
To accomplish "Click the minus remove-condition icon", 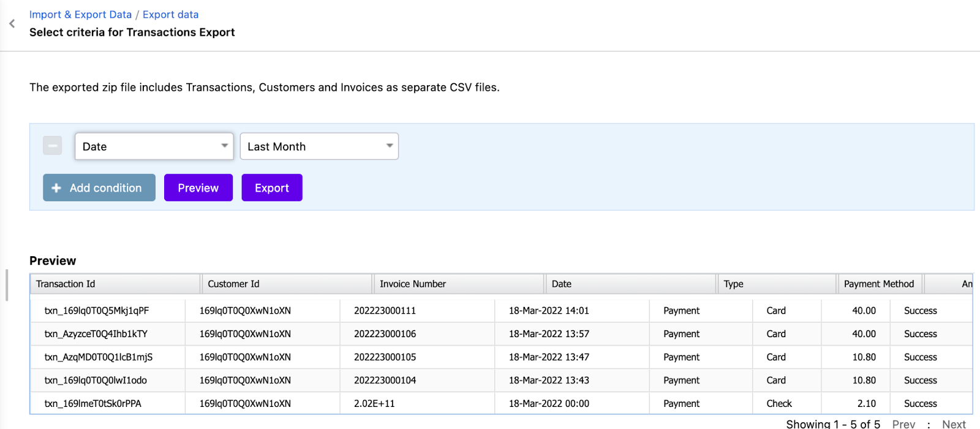I will [53, 146].
